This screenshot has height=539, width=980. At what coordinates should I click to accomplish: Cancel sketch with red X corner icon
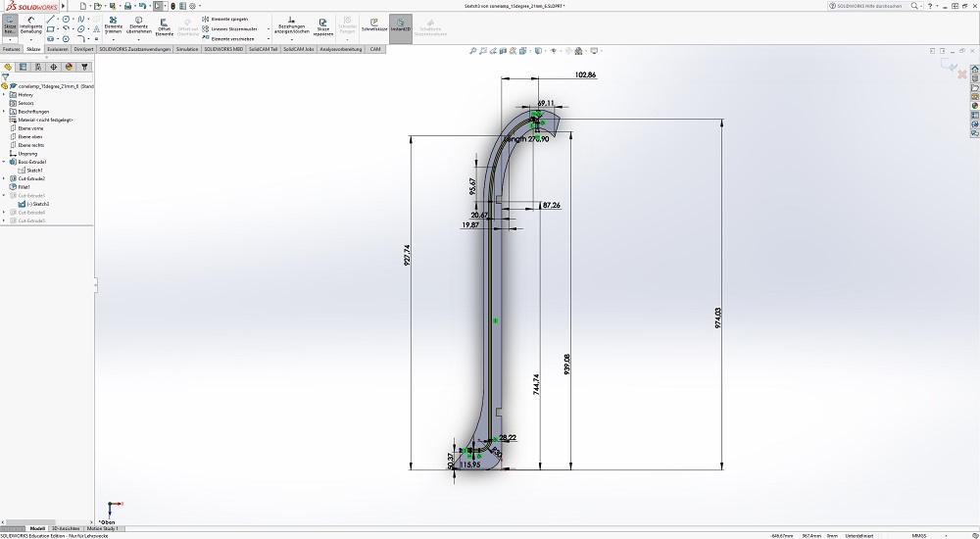[962, 74]
